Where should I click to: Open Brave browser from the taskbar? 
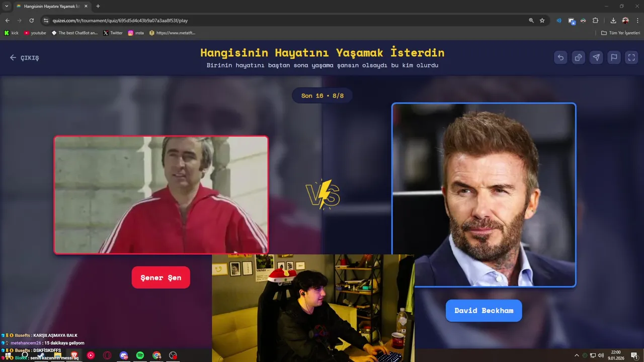[74, 355]
